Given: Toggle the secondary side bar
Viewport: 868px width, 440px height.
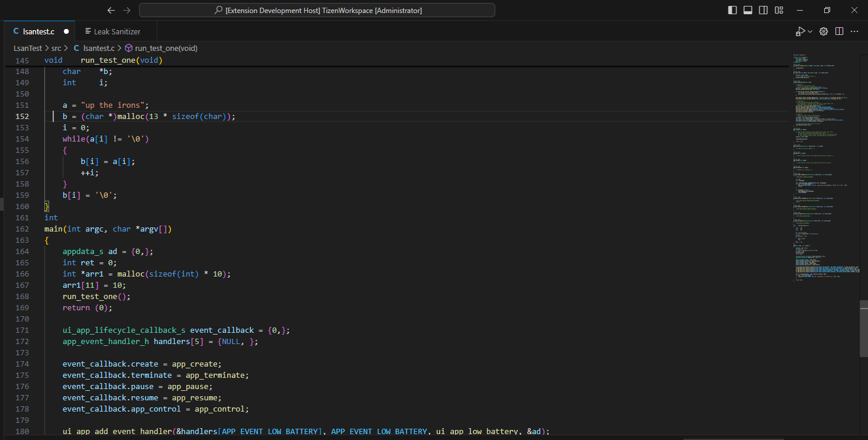Looking at the screenshot, I should click(763, 10).
